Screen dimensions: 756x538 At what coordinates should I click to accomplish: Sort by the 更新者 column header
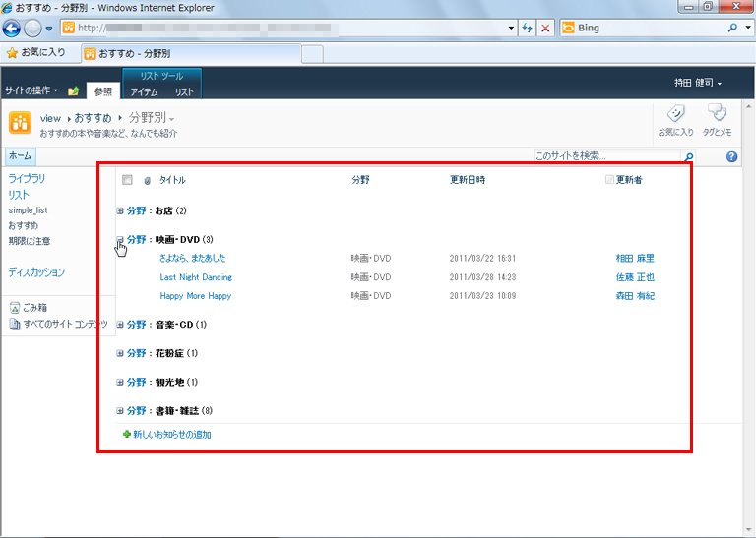click(x=629, y=180)
